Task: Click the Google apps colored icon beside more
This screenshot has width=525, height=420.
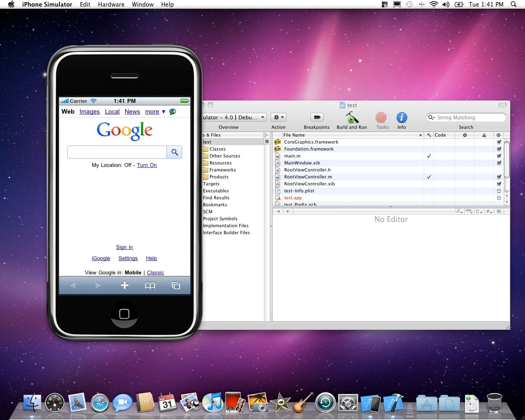Action: point(173,112)
